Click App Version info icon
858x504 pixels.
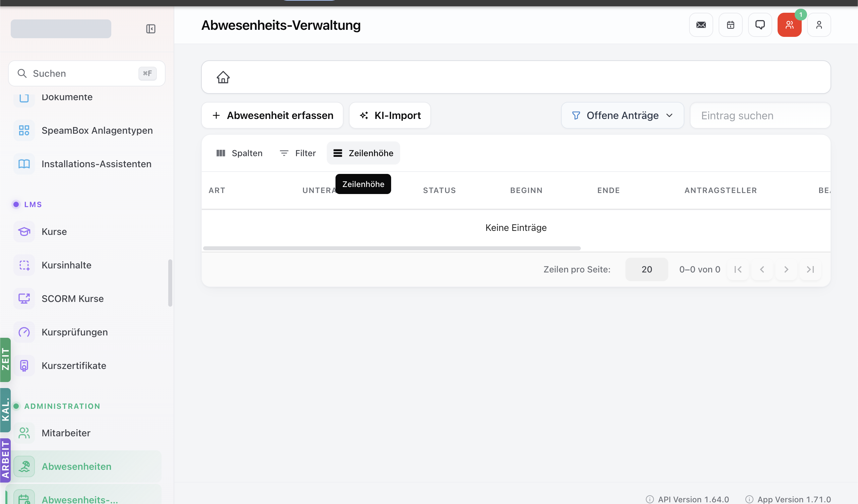point(749,499)
